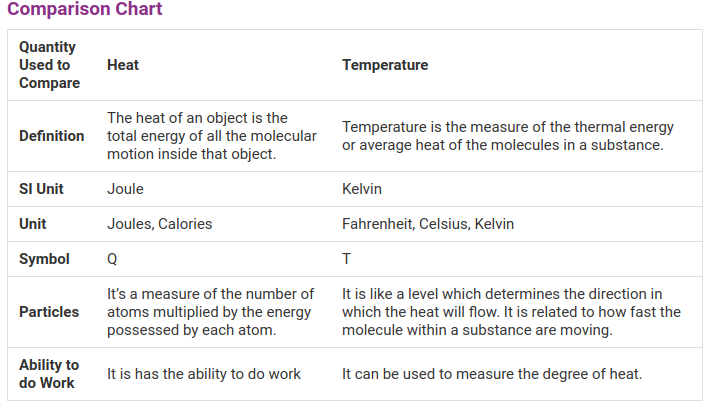
Task: Select the SI Unit row label
Action: (42, 188)
